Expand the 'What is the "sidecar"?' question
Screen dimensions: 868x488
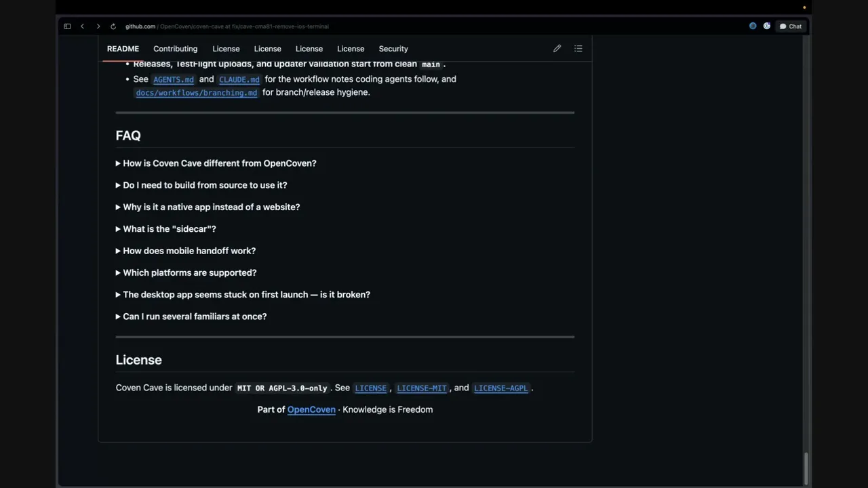(165, 229)
